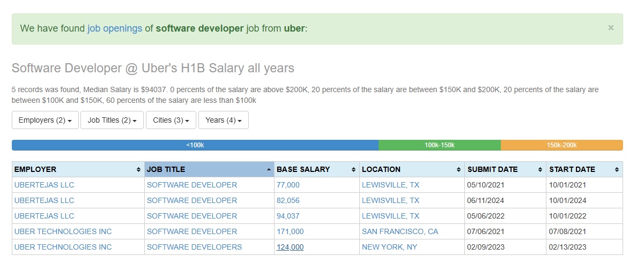This screenshot has width=644, height=263.
Task: Open UBERTEJAS LLC in the 82,056 row
Action: point(44,200)
